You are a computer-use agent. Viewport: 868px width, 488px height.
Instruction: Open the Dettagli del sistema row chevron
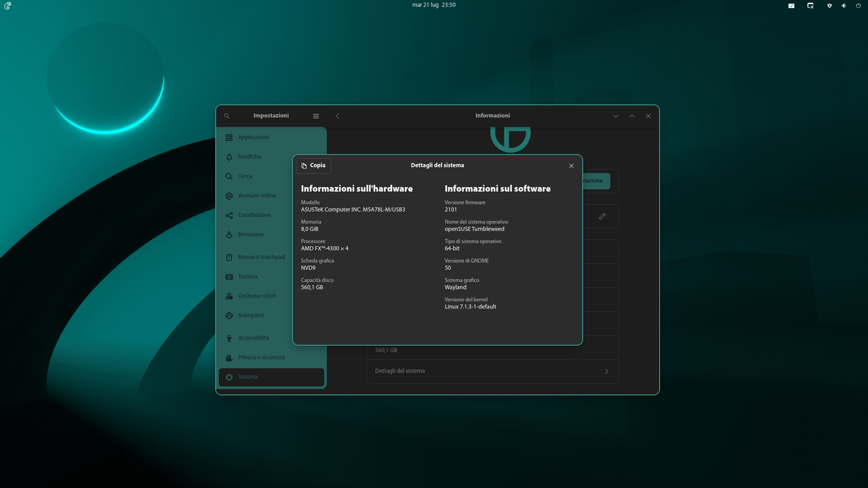tap(606, 371)
